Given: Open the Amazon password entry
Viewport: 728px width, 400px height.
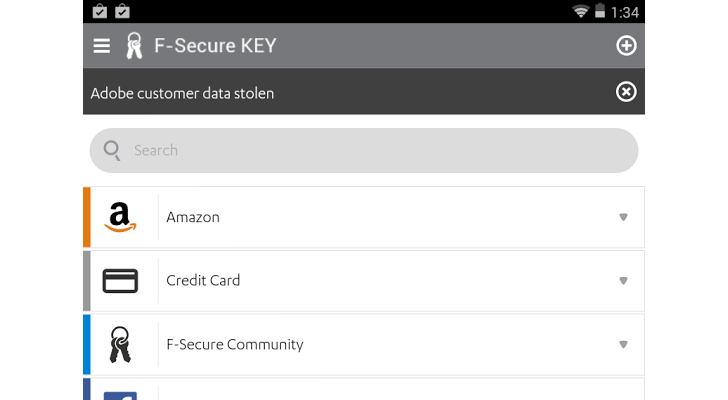Looking at the screenshot, I should pyautogui.click(x=380, y=217).
